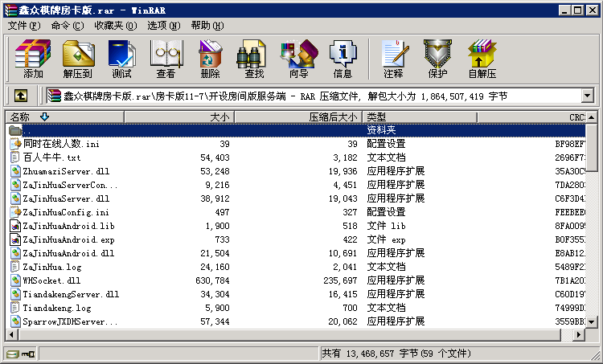Open the 查看 (View) toolbar icon
603x364 pixels.
(x=166, y=59)
